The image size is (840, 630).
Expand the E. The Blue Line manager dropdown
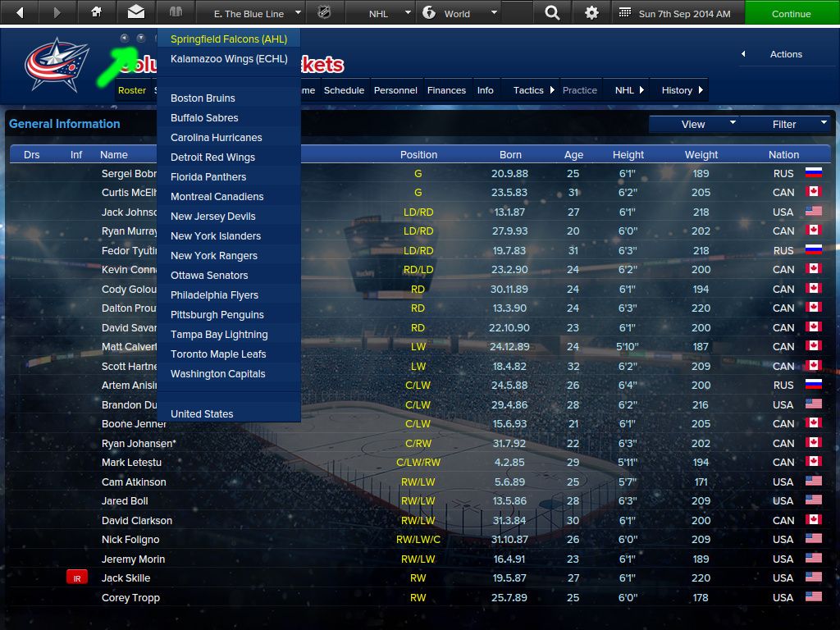coord(299,12)
